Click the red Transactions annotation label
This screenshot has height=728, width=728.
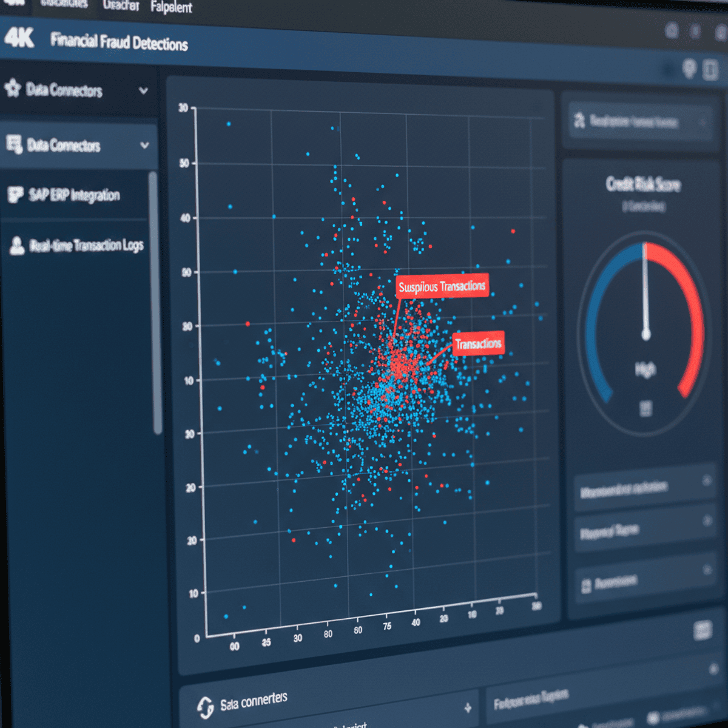(x=478, y=344)
